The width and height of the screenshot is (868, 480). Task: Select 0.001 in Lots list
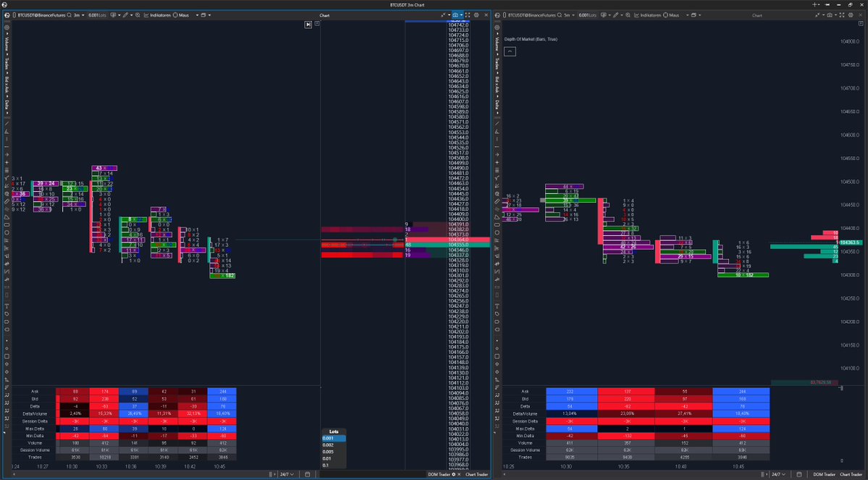pyautogui.click(x=334, y=439)
